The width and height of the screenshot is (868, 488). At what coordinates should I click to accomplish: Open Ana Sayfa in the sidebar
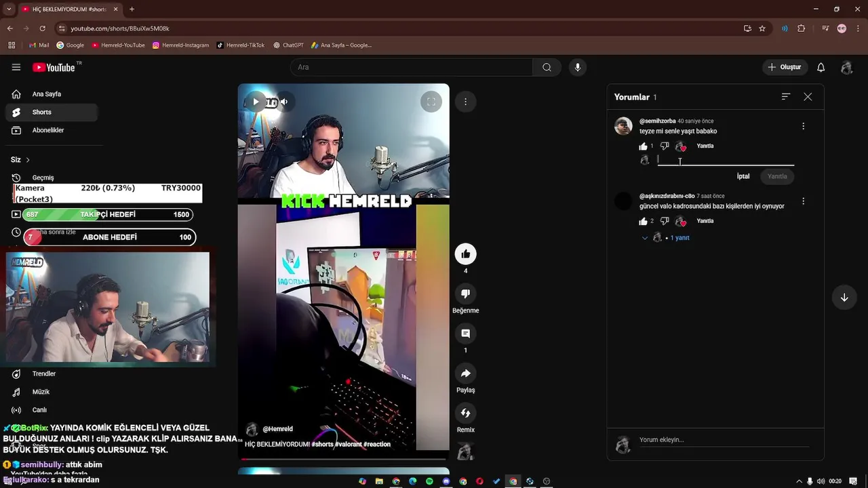pos(52,94)
